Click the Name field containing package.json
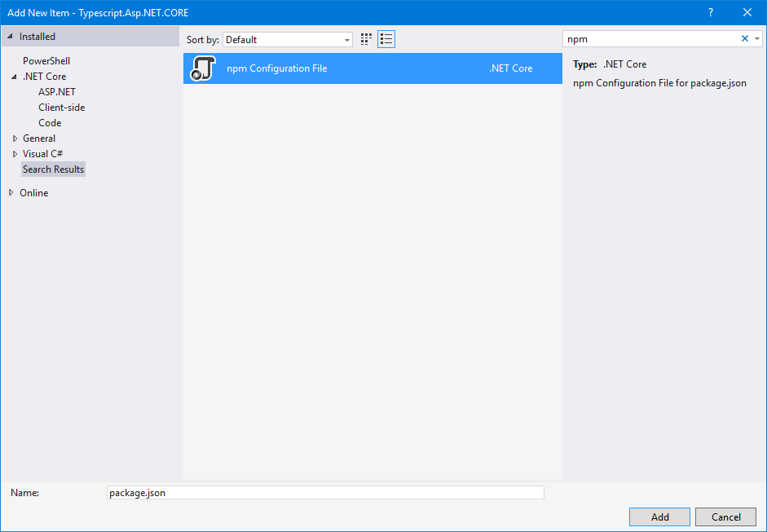This screenshot has height=532, width=767. click(325, 492)
